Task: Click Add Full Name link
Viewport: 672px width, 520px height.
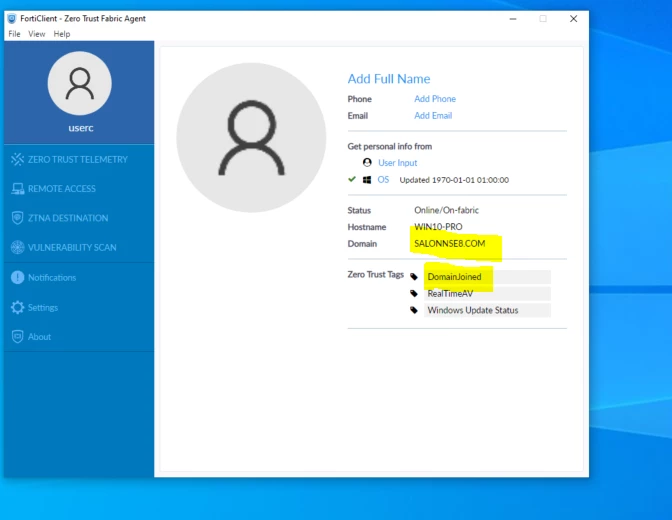Action: 389,79
